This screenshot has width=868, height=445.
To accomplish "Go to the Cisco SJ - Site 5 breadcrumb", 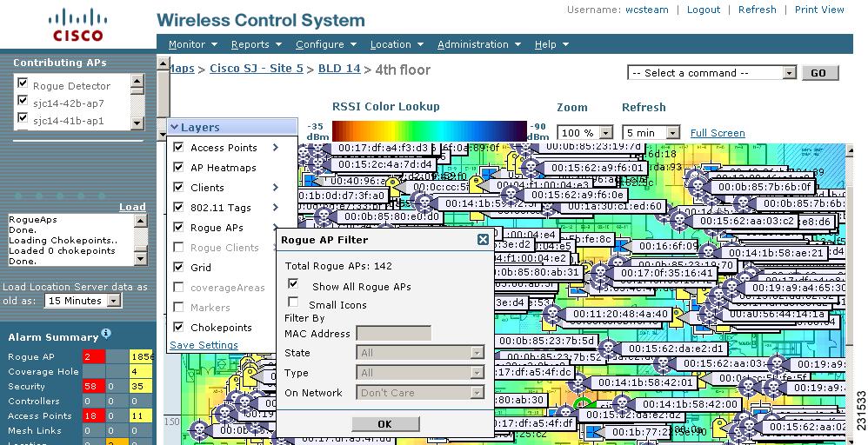I will pyautogui.click(x=257, y=69).
